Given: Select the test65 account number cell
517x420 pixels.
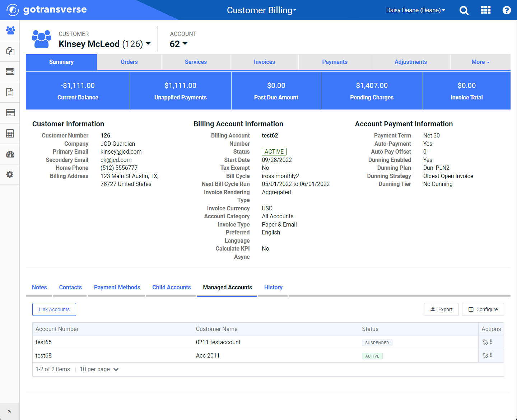Looking at the screenshot, I should [43, 342].
